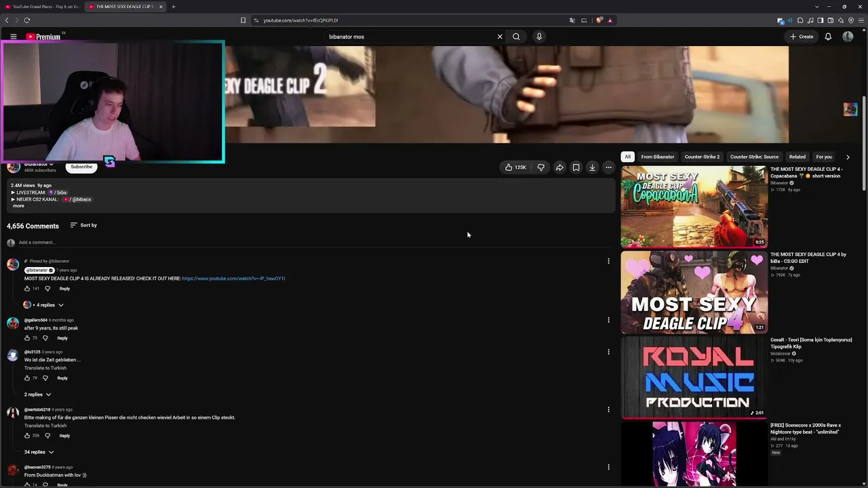
Task: Translate 'Wo ist die Zeit' comment to Turkish
Action: [x=45, y=368]
